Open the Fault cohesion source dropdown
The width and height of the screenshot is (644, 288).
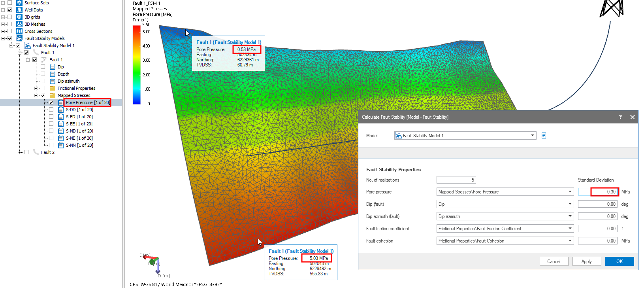pyautogui.click(x=570, y=241)
